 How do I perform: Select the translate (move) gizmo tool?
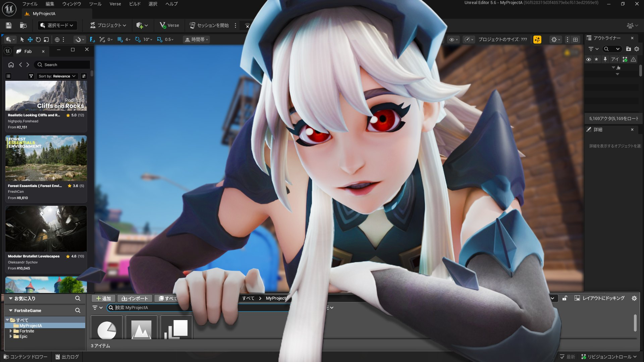pos(30,40)
